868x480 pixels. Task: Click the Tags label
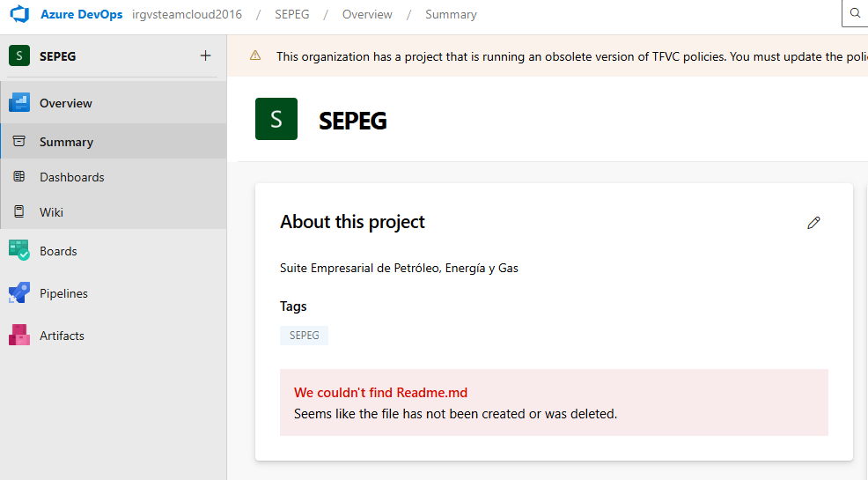click(x=293, y=306)
